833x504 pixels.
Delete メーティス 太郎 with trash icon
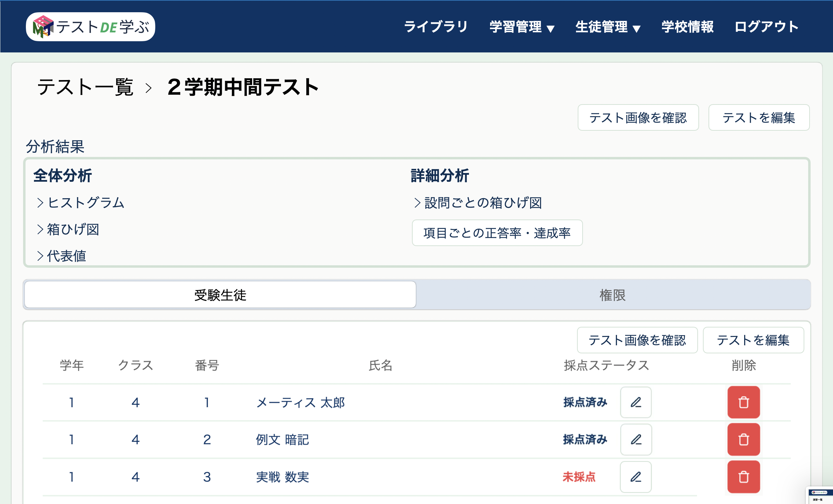click(743, 402)
